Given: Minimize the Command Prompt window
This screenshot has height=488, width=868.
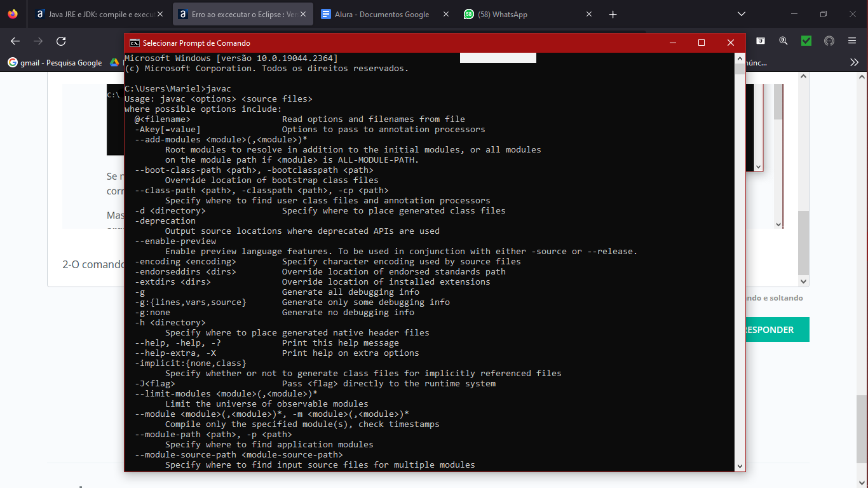Looking at the screenshot, I should 672,43.
